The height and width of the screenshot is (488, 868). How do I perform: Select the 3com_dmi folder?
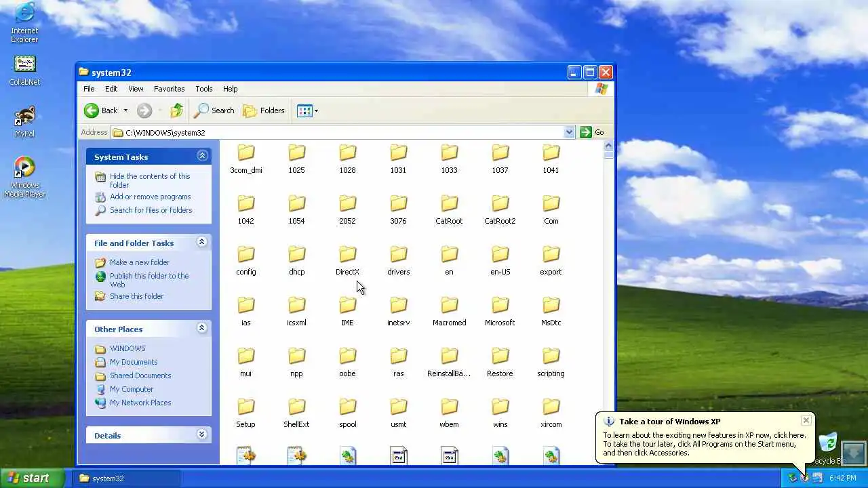pyautogui.click(x=245, y=159)
